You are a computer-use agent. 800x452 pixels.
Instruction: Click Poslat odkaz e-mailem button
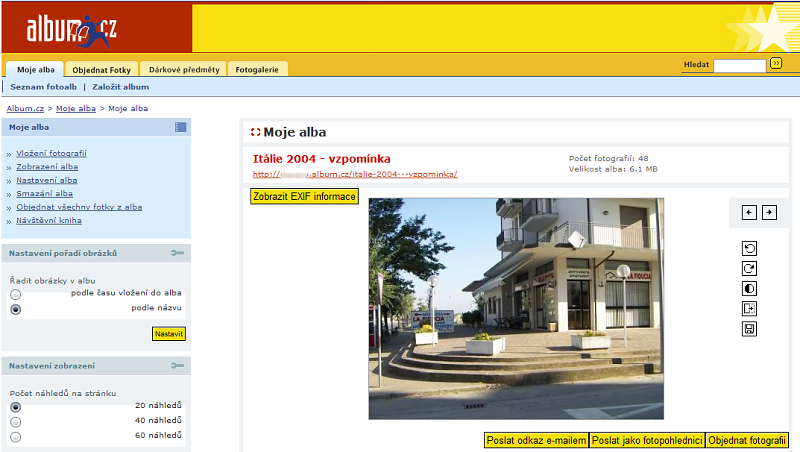tap(536, 440)
